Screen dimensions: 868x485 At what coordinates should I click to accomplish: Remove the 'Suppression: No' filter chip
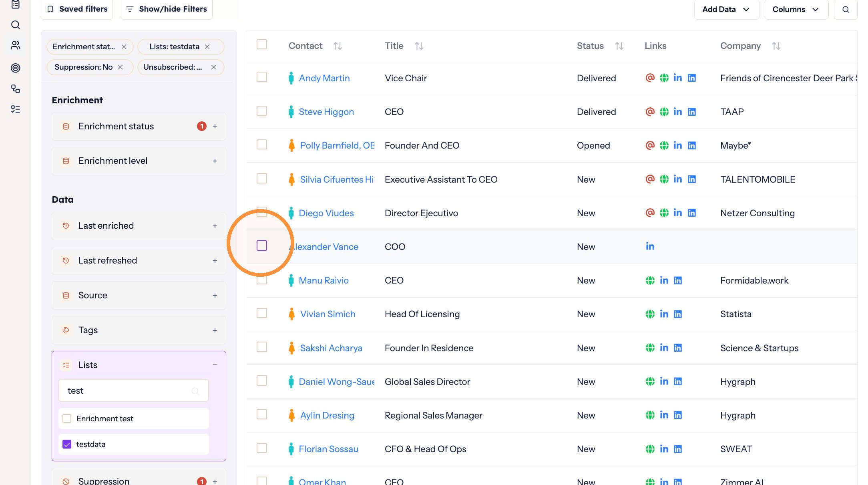[x=121, y=67]
